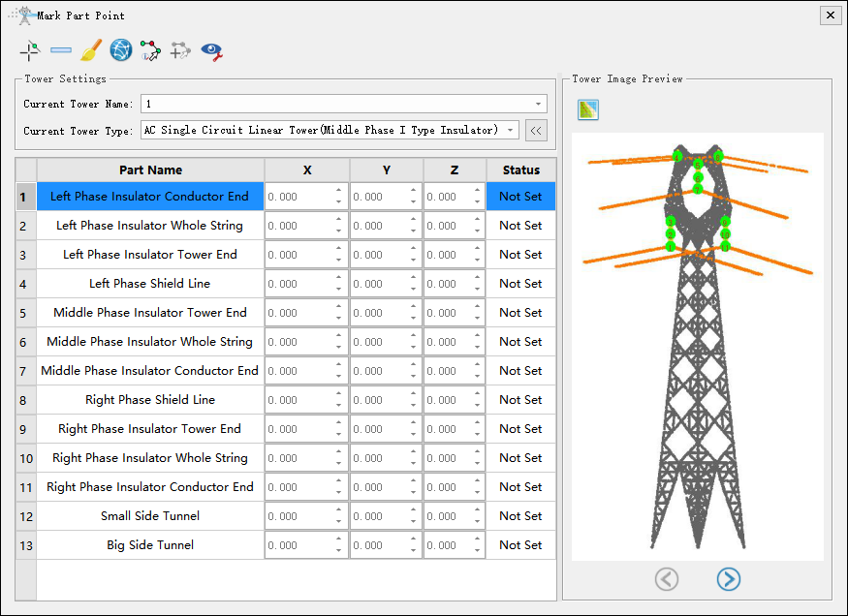The image size is (848, 616).
Task: Select Right Phase Insulator Conductor End row
Action: pyautogui.click(x=150, y=487)
